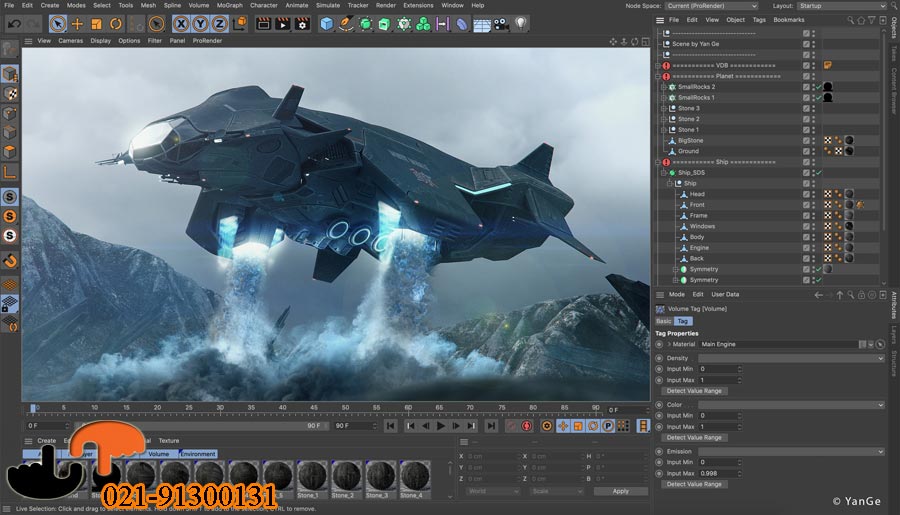Screen dimensions: 900x515
Task: Click the Front object's extra tag icon
Action: point(860,205)
